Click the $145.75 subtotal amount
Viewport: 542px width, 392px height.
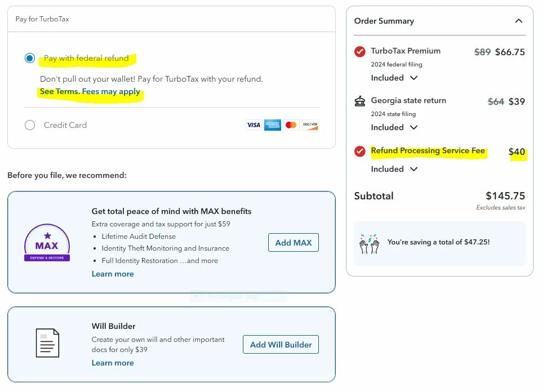click(x=505, y=196)
